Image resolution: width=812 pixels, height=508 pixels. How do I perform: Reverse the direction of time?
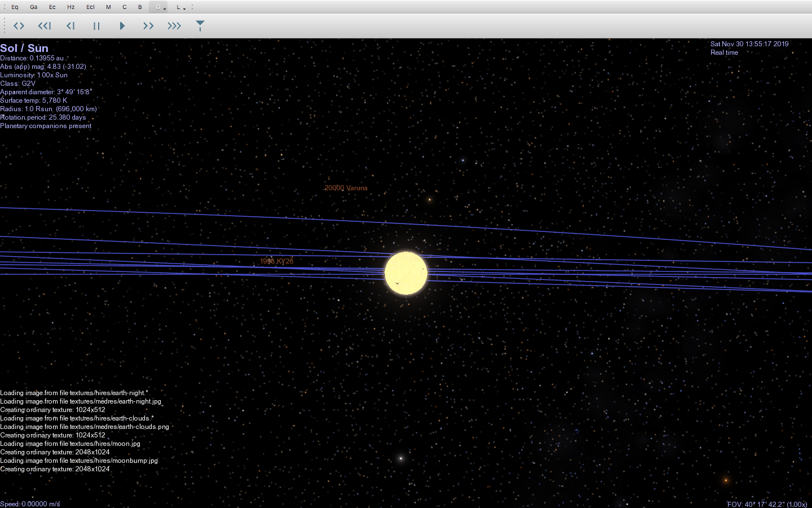pos(19,25)
